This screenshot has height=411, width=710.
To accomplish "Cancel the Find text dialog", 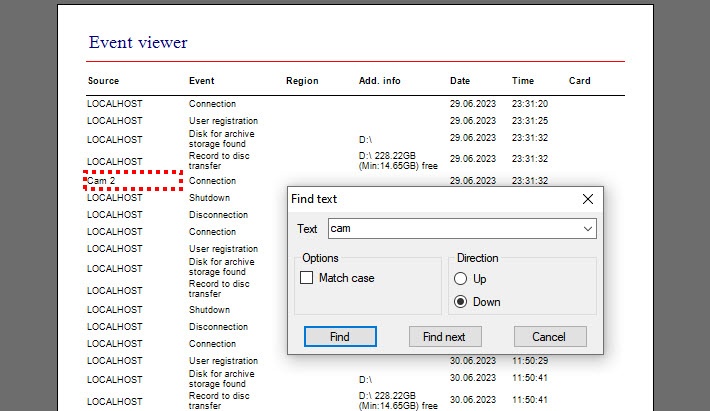I will [x=549, y=337].
